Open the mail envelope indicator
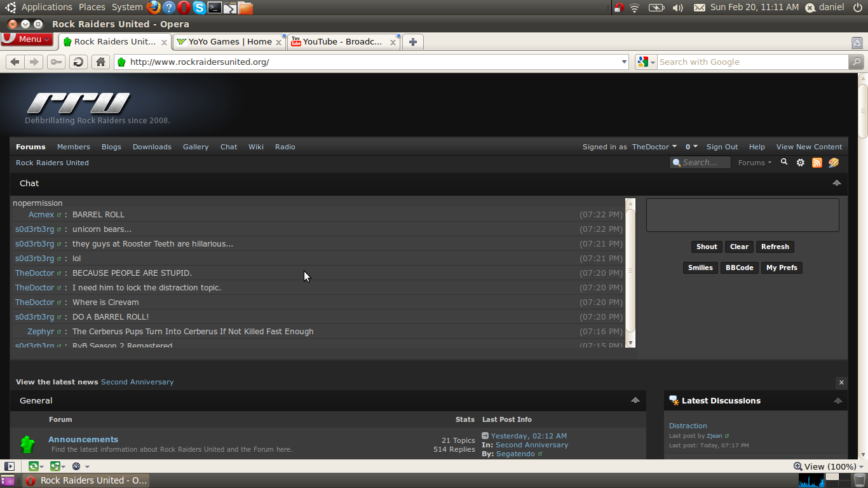This screenshot has width=868, height=488. tap(700, 8)
